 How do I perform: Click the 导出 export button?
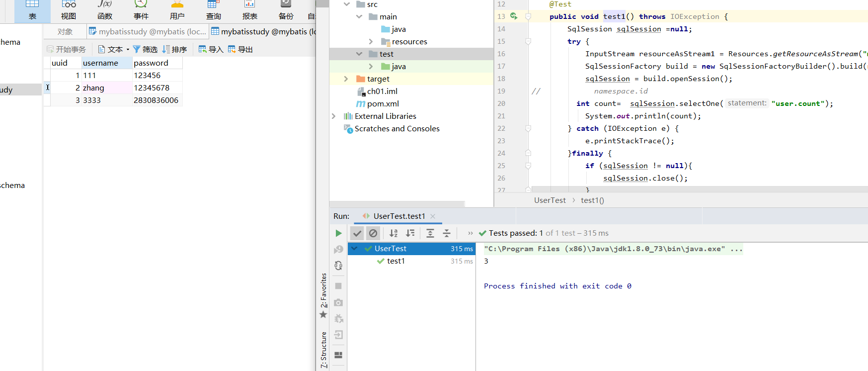pos(240,49)
